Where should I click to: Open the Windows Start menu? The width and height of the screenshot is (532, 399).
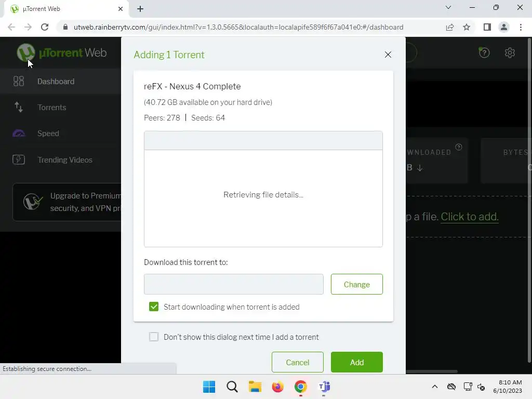[209, 387]
